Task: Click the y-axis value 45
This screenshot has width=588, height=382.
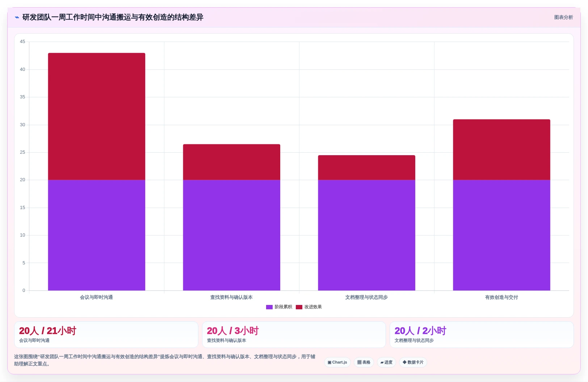Action: click(x=22, y=42)
